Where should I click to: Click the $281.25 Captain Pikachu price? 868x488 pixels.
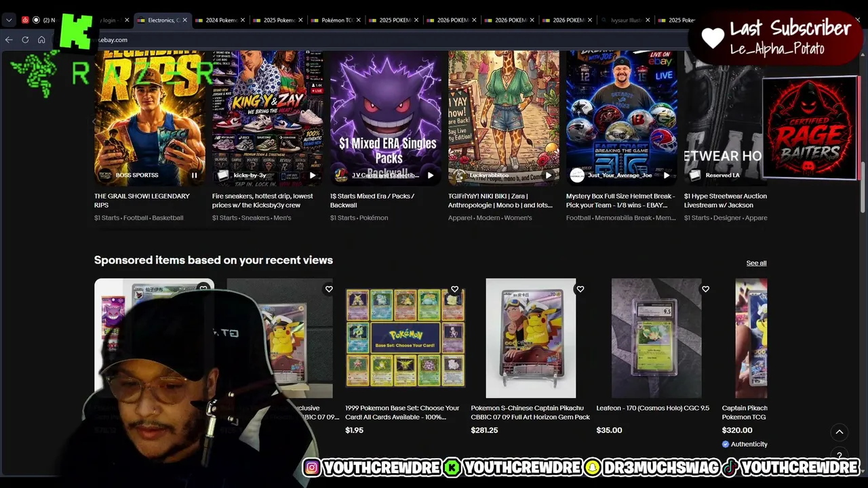pyautogui.click(x=484, y=430)
